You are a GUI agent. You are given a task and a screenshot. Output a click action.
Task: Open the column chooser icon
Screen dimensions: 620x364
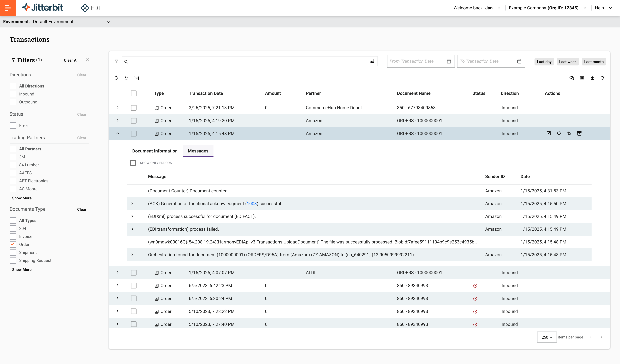point(582,78)
